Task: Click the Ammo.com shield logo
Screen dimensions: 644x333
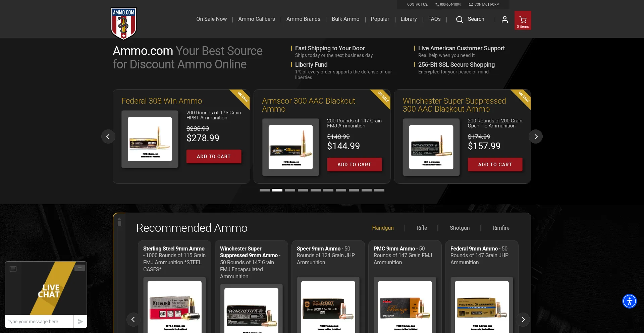Action: pos(123,23)
